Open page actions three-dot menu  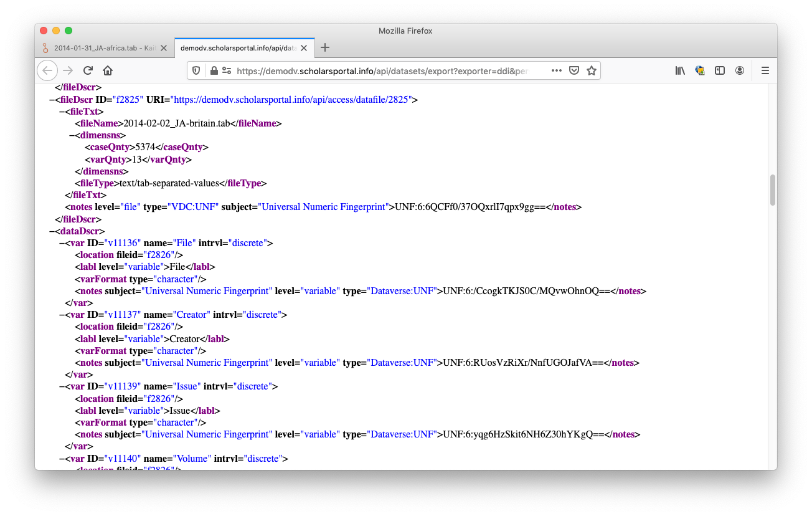(x=557, y=70)
